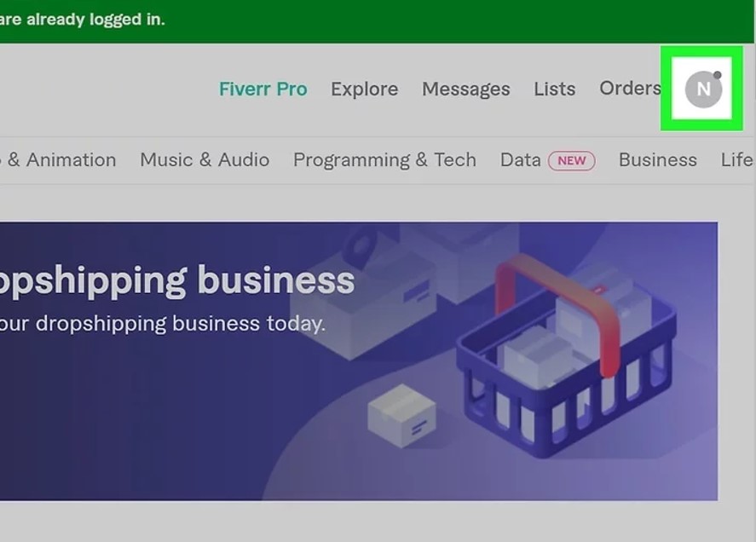Open the Fiverr Pro link

click(x=263, y=89)
